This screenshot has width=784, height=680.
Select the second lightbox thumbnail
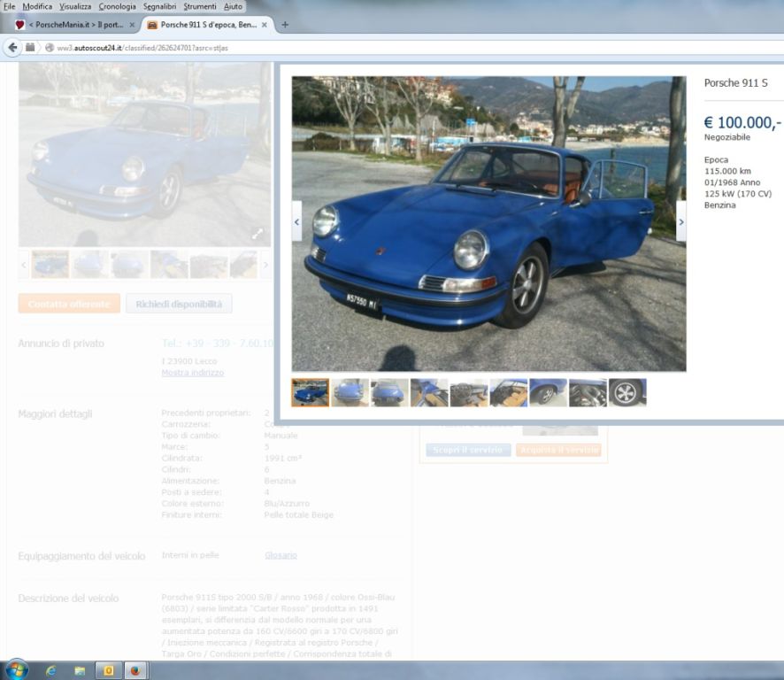click(x=350, y=392)
